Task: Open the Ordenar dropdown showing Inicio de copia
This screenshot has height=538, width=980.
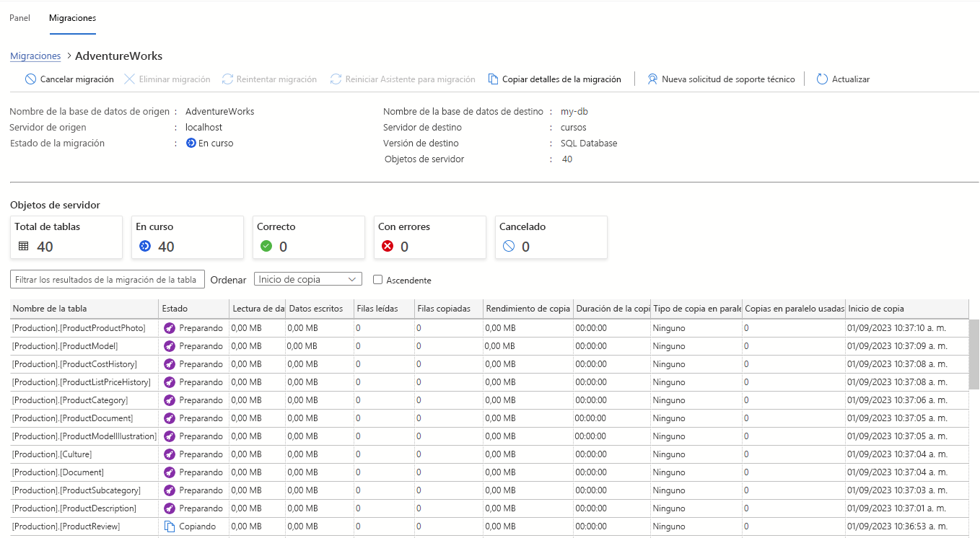Action: [x=308, y=279]
